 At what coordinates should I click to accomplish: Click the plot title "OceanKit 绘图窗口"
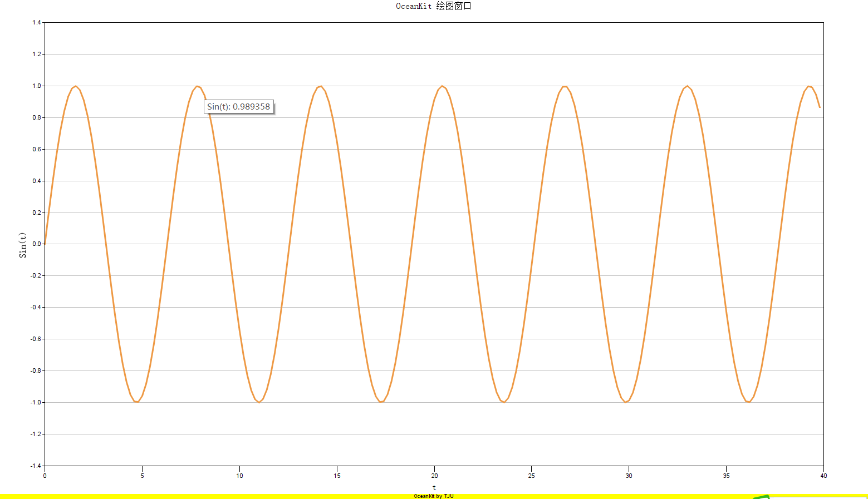click(434, 6)
